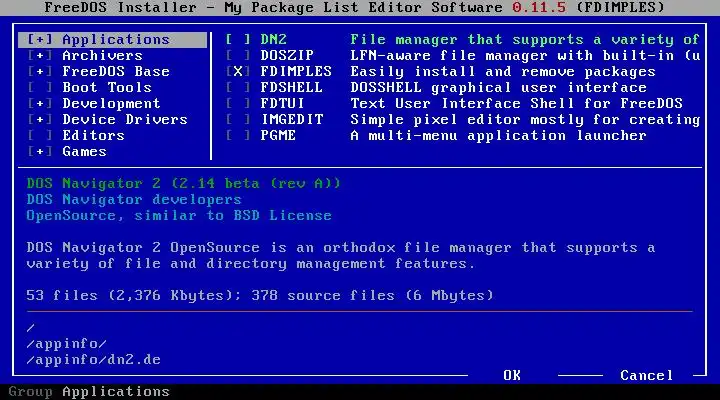Toggle the Editors group empty marker

point(40,136)
